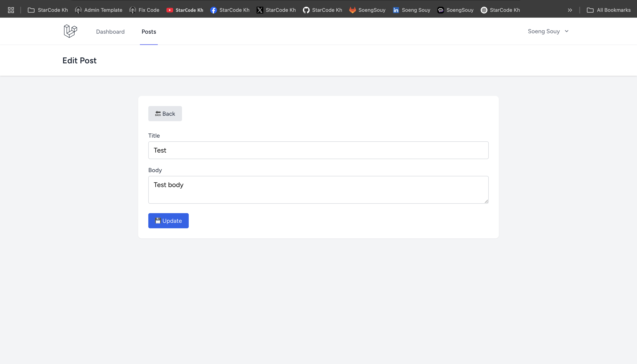Click inside the Body textarea
The image size is (637, 364).
tap(318, 190)
